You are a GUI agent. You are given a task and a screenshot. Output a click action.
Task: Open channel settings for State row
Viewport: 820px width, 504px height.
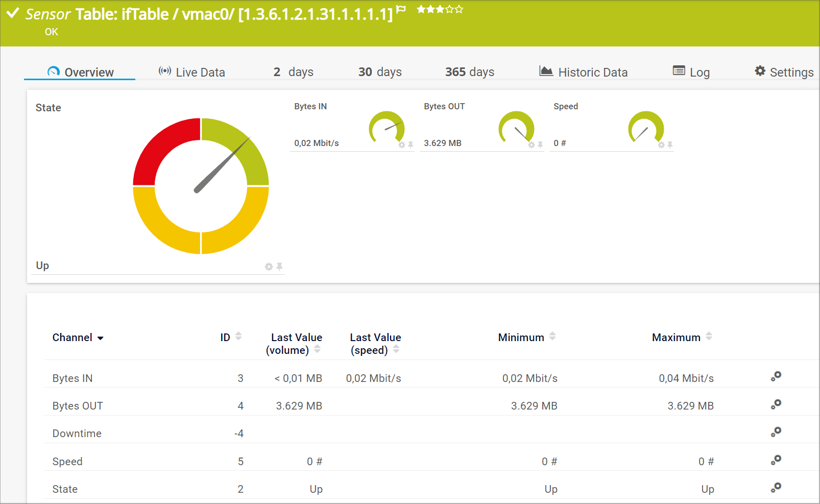(776, 488)
